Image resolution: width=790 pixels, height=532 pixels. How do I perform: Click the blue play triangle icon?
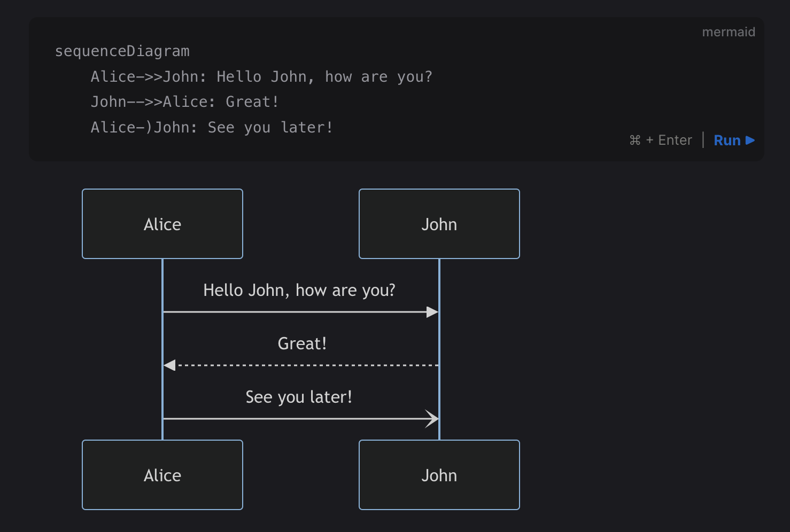pyautogui.click(x=750, y=140)
